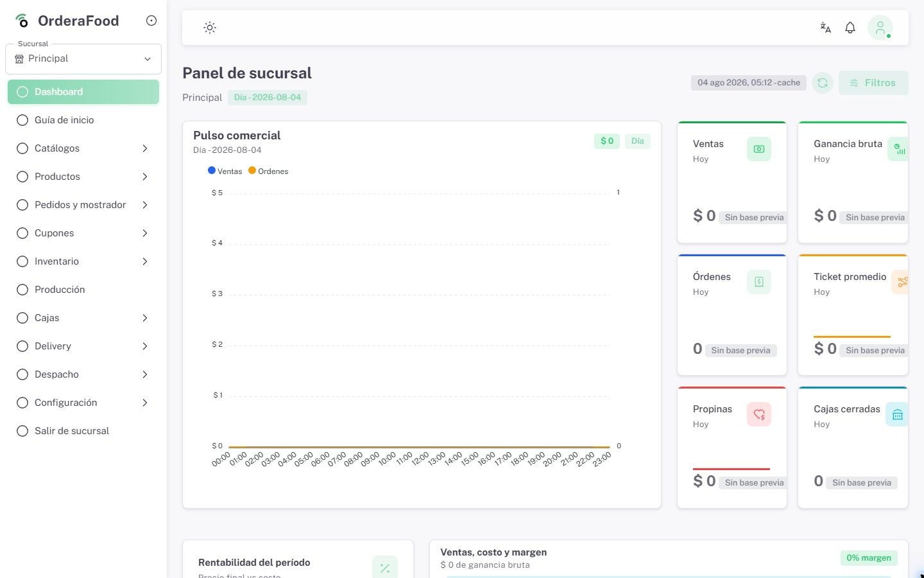
Task: Click the Ventas card cash icon
Action: coord(759,149)
